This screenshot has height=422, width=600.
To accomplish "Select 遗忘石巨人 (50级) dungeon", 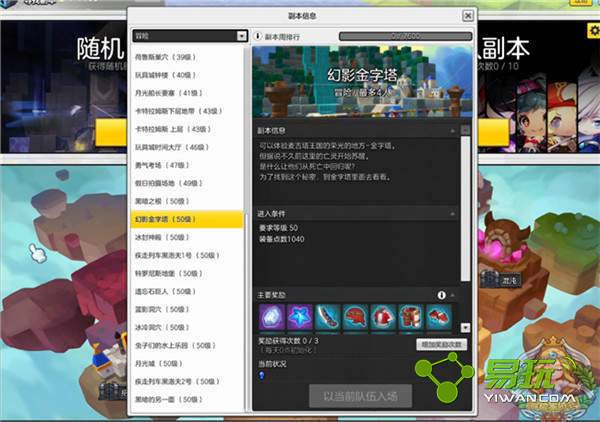I will click(187, 291).
